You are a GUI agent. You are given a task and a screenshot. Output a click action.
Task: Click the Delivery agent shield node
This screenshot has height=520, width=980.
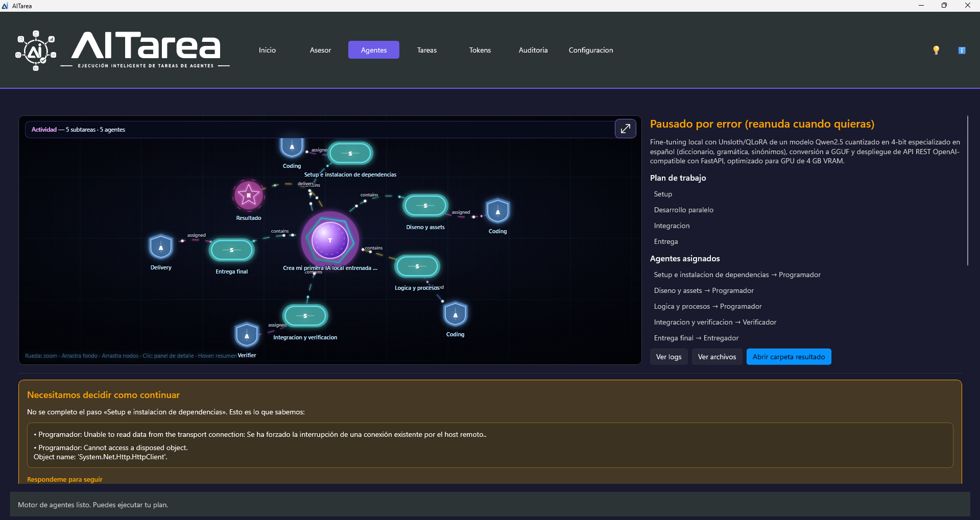(161, 247)
